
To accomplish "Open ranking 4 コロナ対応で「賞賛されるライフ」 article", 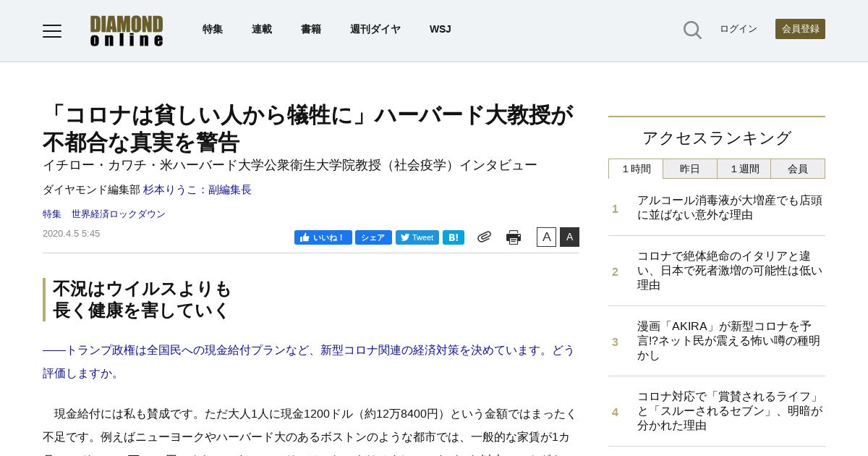I will point(730,411).
